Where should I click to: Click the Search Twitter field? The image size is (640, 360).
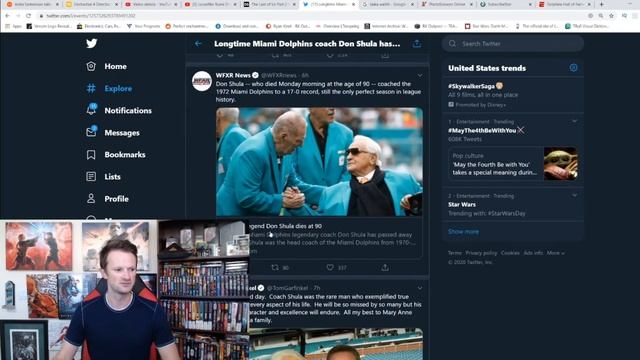point(513,44)
